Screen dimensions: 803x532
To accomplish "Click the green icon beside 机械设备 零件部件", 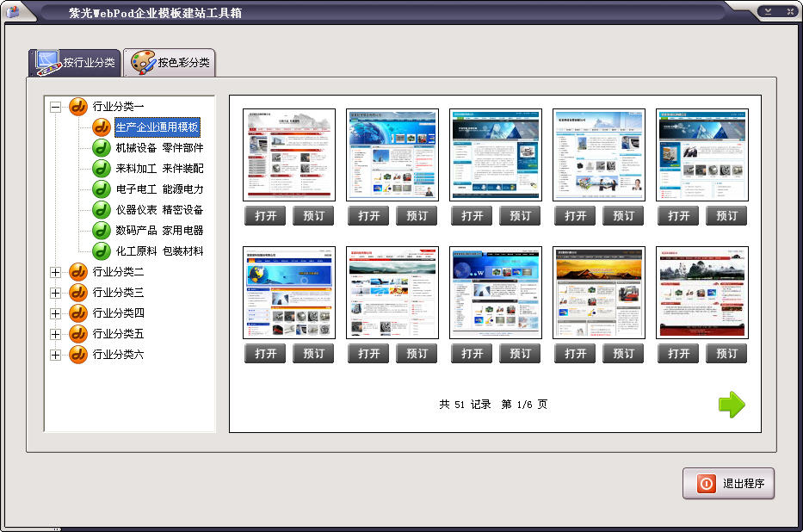I will coord(102,148).
